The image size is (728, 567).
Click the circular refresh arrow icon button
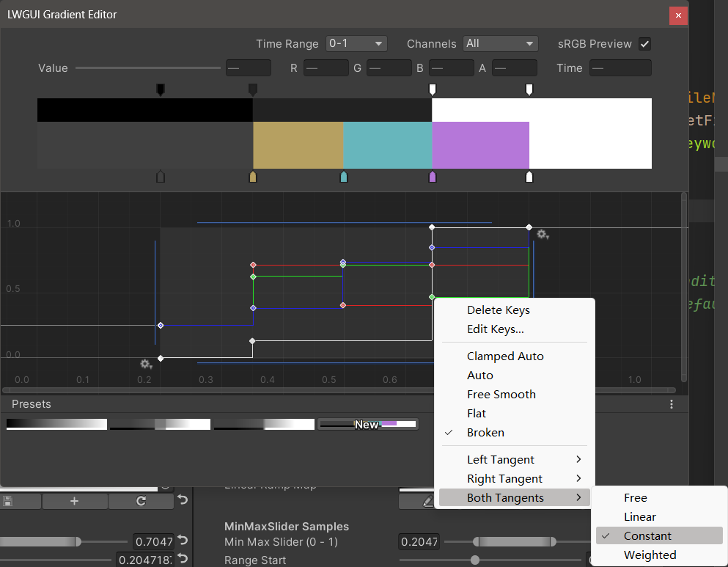[141, 501]
